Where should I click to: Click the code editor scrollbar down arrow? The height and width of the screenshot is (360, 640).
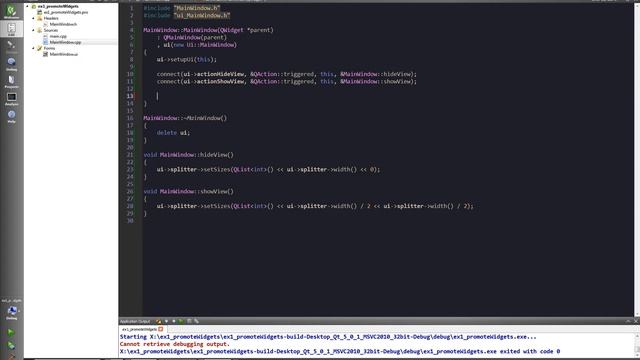coord(637,313)
